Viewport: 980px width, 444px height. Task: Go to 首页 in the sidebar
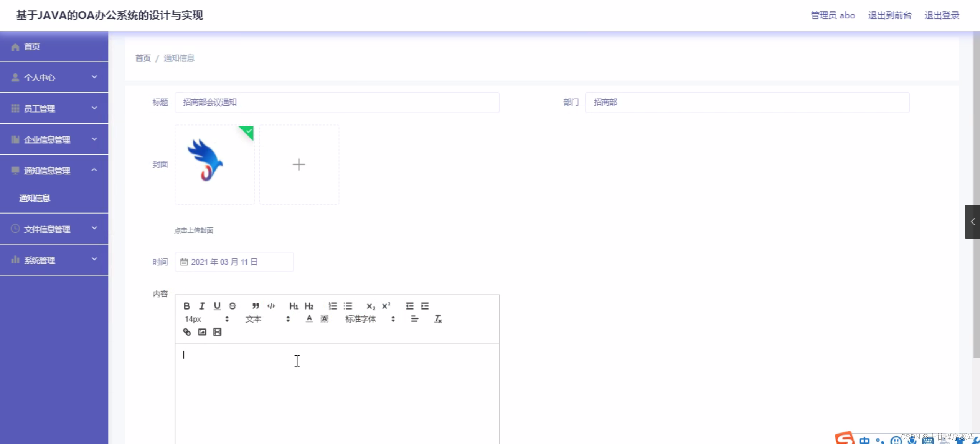32,46
